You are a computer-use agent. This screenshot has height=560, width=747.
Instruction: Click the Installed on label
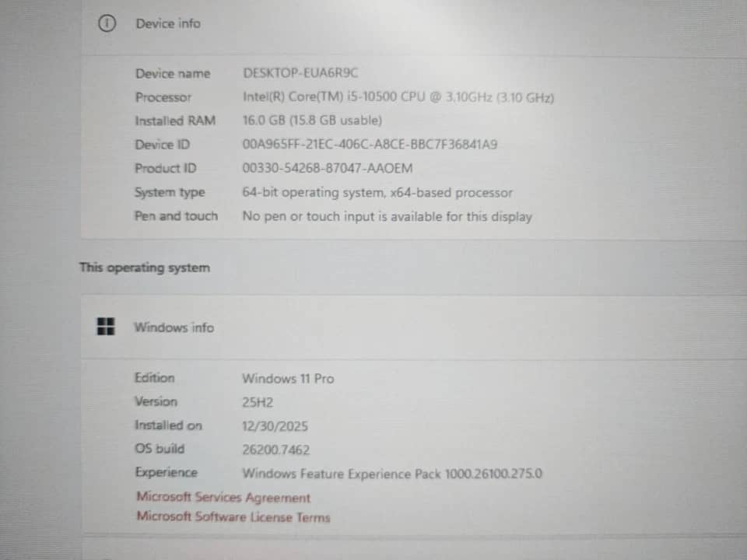click(168, 425)
